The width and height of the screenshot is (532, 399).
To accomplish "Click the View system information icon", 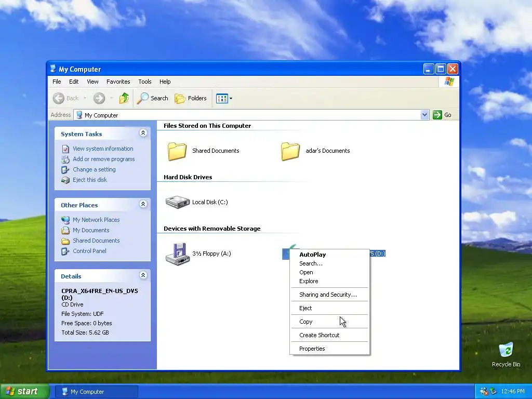I will pos(65,149).
